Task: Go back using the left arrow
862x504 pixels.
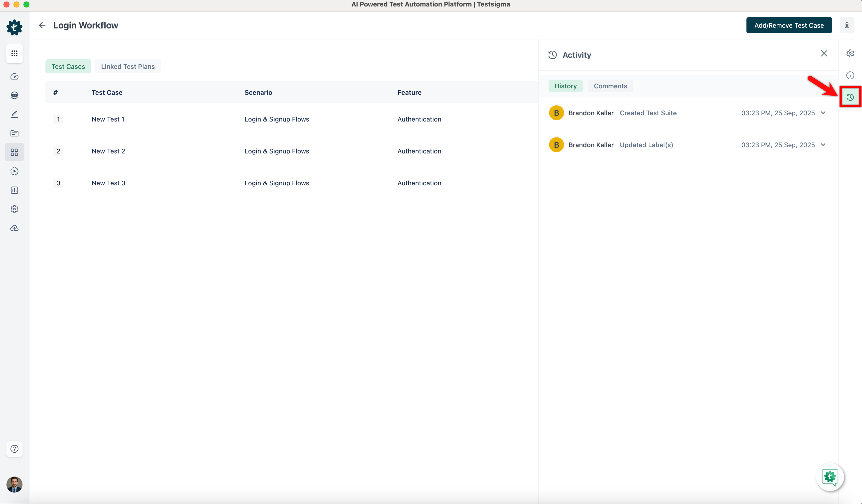Action: click(x=42, y=25)
